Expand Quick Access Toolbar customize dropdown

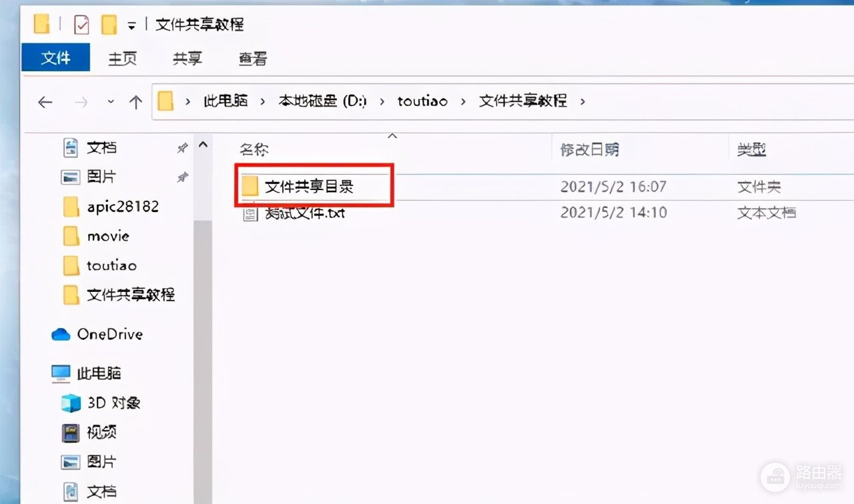tap(132, 26)
